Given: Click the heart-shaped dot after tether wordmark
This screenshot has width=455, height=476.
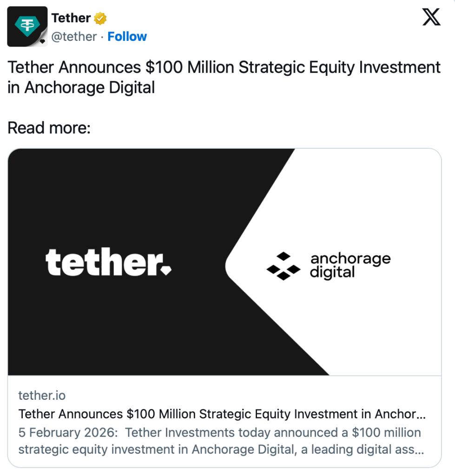Looking at the screenshot, I should coord(167,269).
